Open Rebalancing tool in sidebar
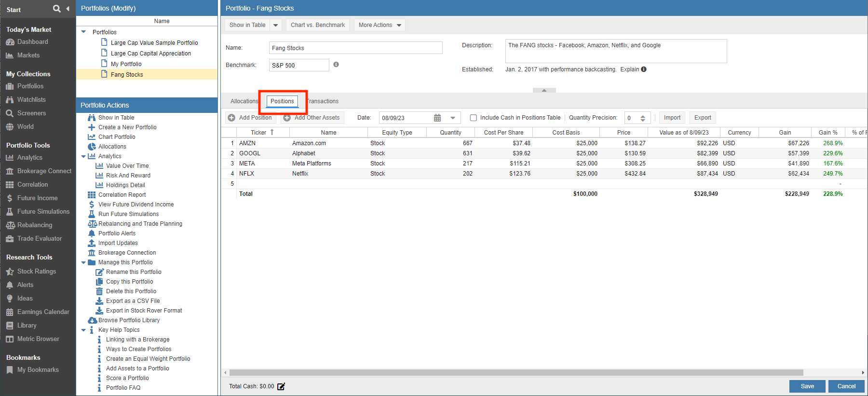The width and height of the screenshot is (868, 396). [x=34, y=225]
